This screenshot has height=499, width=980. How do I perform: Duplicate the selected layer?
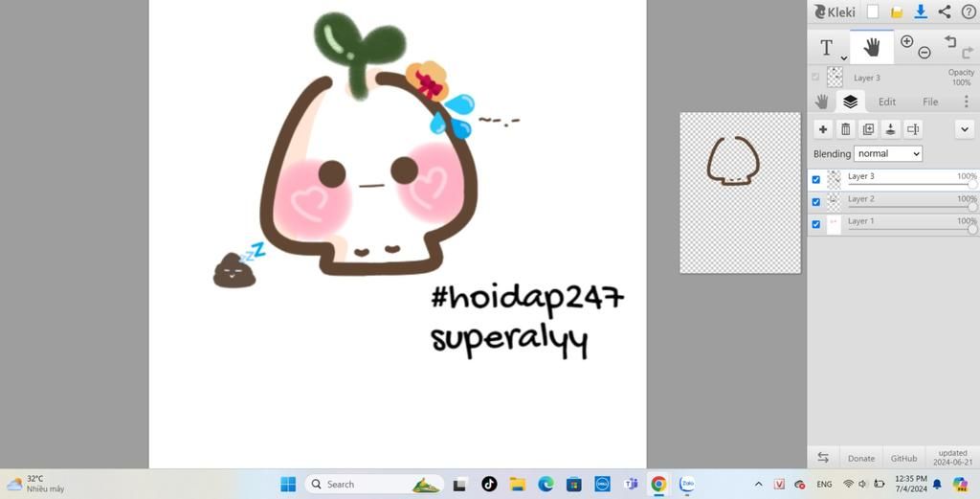point(868,129)
